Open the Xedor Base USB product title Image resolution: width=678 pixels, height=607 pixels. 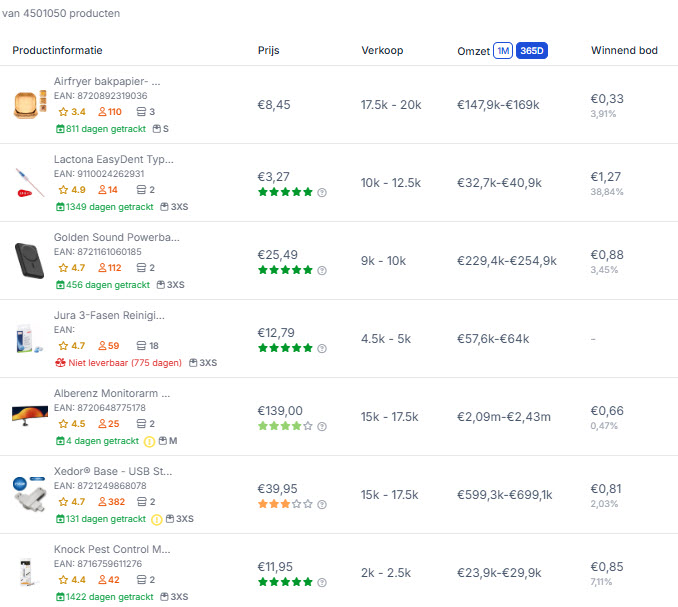113,471
